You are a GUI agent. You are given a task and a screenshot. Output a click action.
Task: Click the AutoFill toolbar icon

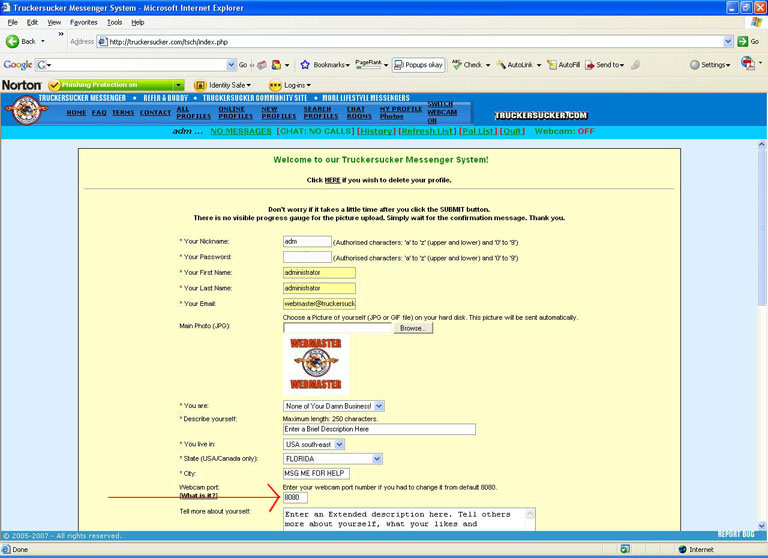pyautogui.click(x=552, y=65)
